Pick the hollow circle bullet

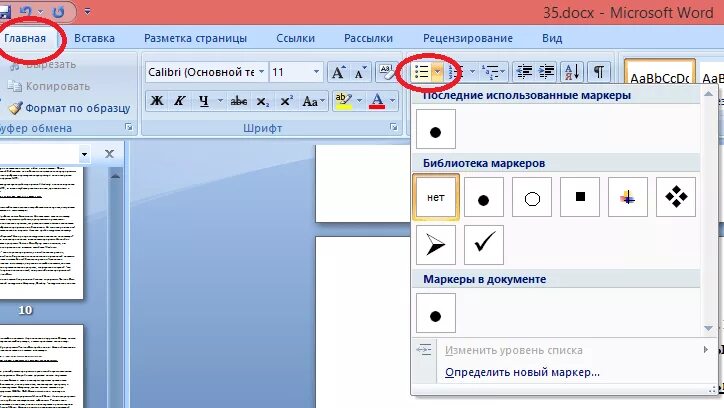[x=532, y=197]
